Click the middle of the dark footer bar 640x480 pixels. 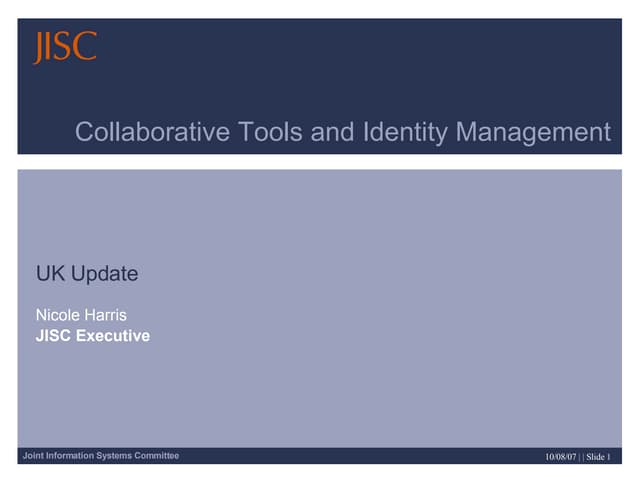click(350, 456)
